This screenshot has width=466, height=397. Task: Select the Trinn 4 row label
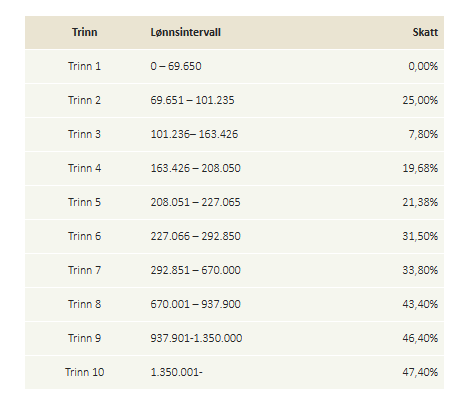click(x=84, y=168)
